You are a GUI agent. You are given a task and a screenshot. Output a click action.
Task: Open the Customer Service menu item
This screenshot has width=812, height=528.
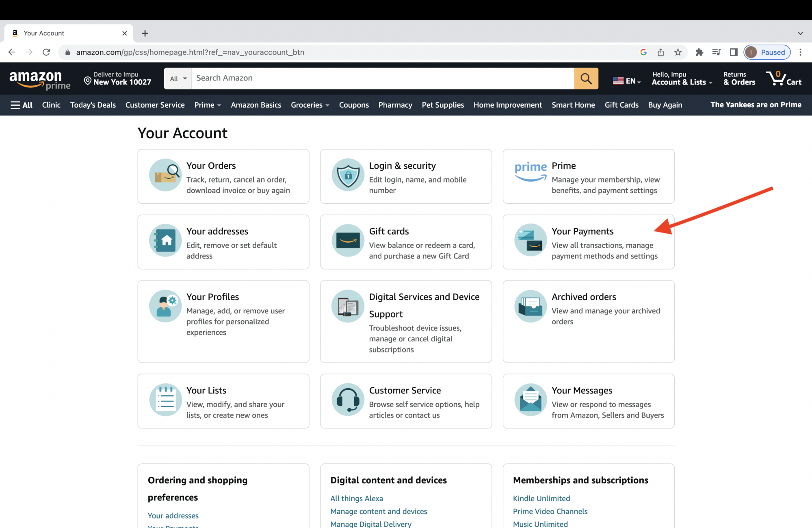[155, 105]
